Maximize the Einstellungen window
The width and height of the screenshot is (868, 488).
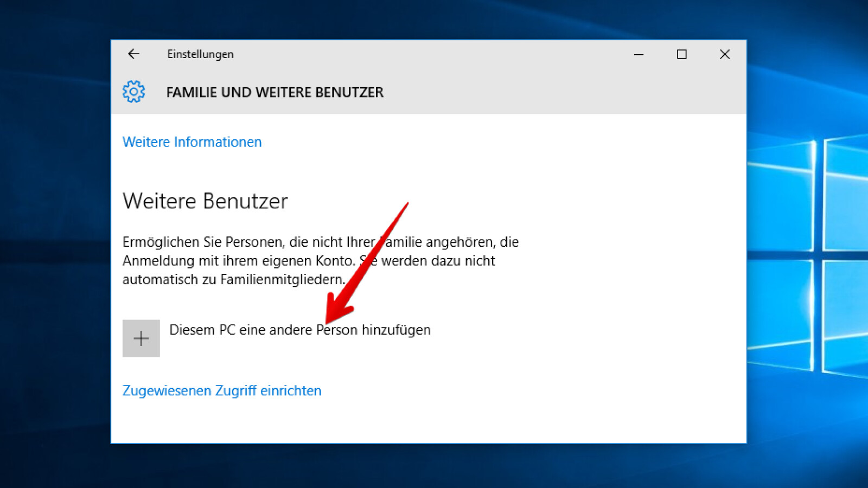(681, 54)
